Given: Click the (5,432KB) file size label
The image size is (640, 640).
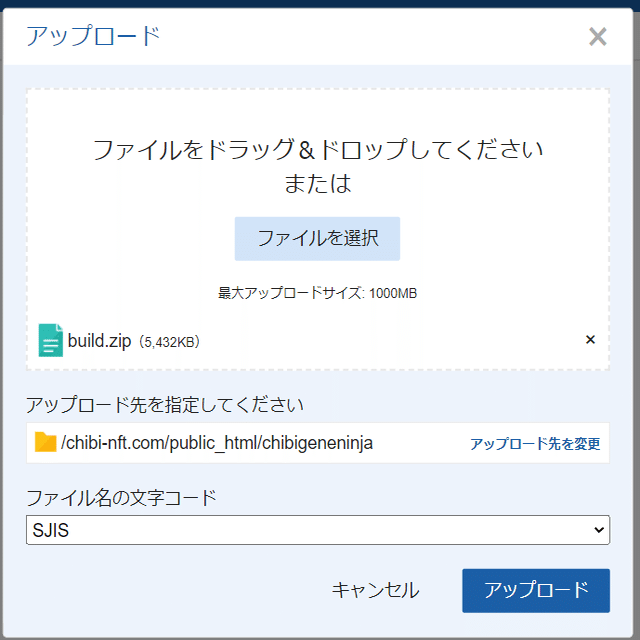Looking at the screenshot, I should [169, 342].
